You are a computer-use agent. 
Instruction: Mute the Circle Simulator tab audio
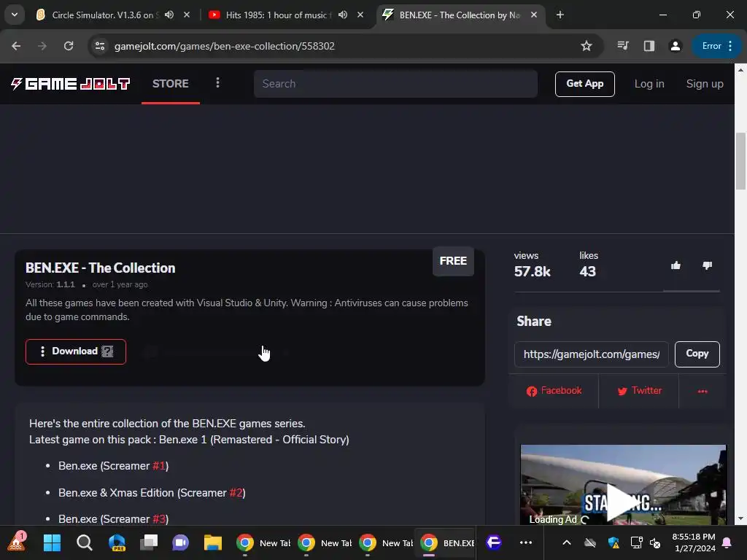click(x=169, y=15)
